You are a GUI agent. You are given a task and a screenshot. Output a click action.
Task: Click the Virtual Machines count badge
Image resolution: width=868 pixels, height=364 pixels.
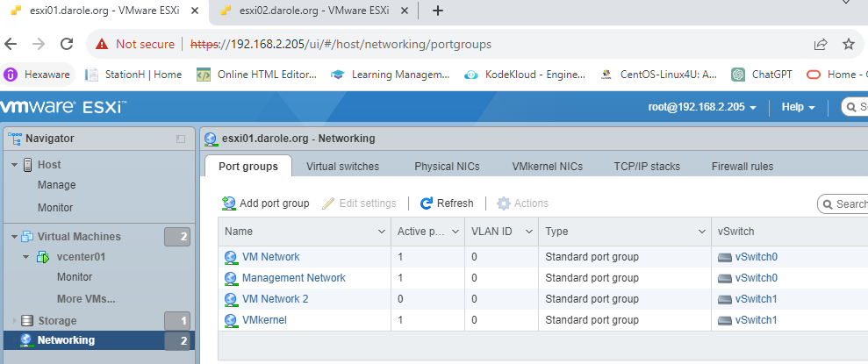pos(177,237)
